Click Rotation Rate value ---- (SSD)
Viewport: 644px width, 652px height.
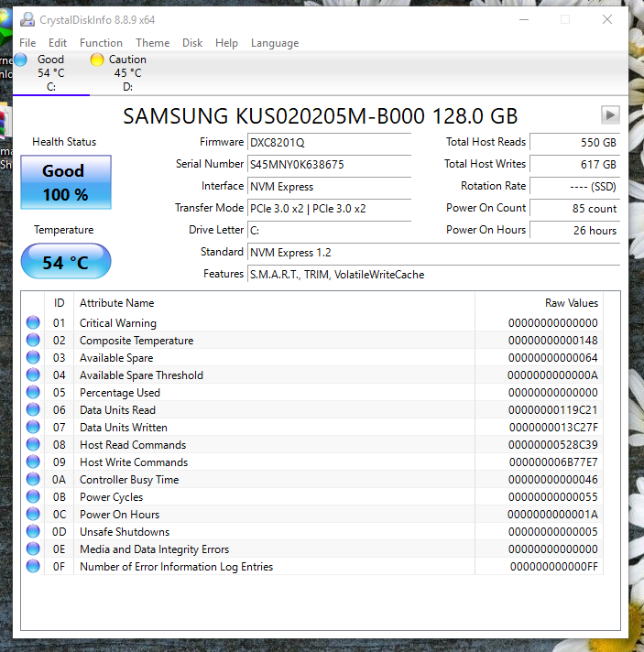pos(575,186)
